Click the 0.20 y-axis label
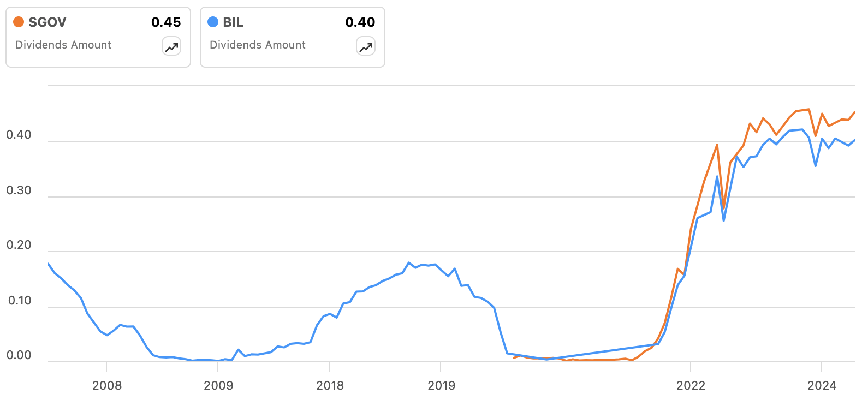 [x=19, y=245]
